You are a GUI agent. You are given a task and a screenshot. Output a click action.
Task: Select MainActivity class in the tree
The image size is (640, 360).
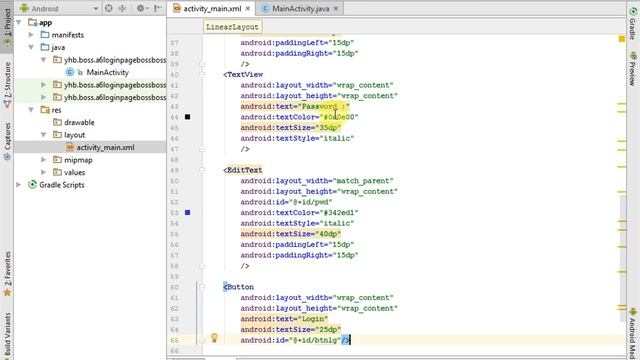[107, 72]
